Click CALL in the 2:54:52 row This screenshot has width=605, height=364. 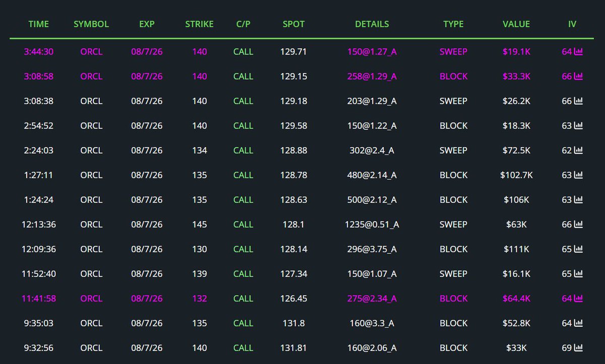tap(243, 126)
